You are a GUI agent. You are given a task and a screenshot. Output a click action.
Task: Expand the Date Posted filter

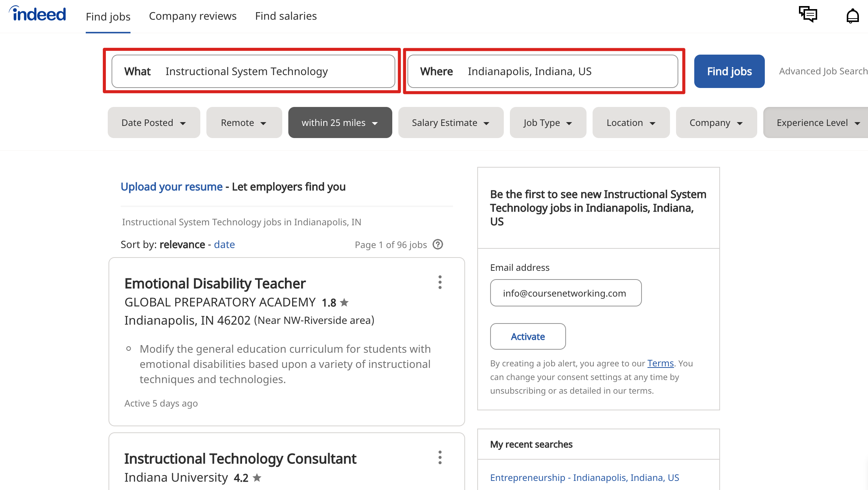(154, 122)
